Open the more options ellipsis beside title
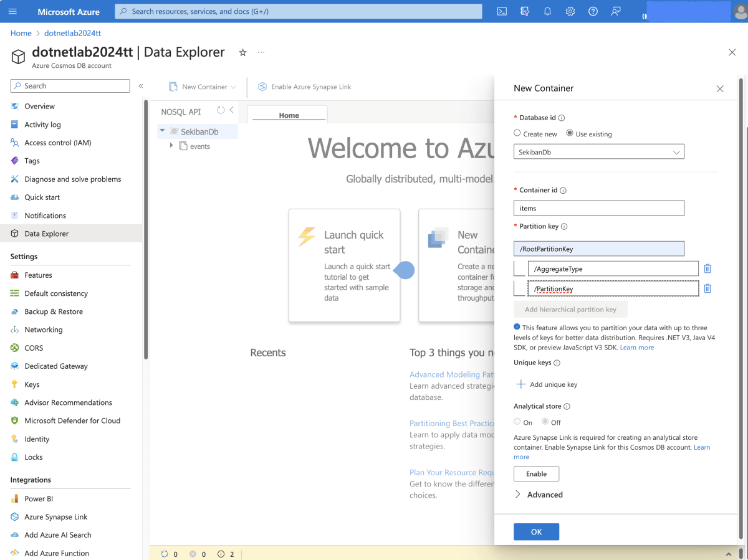The width and height of the screenshot is (748, 560). coord(261,52)
